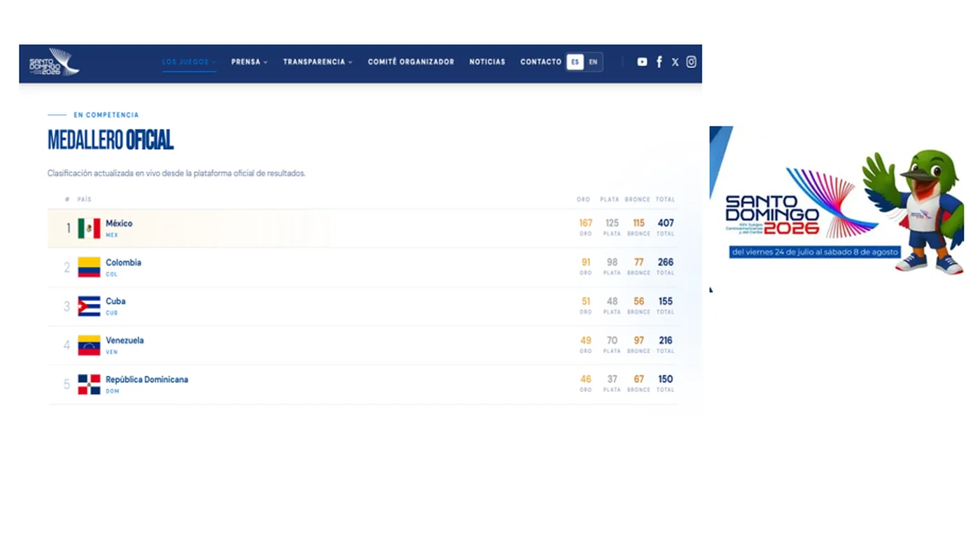Click Colombia's gold count 91
Screen dimensions: 980x551
586,263
